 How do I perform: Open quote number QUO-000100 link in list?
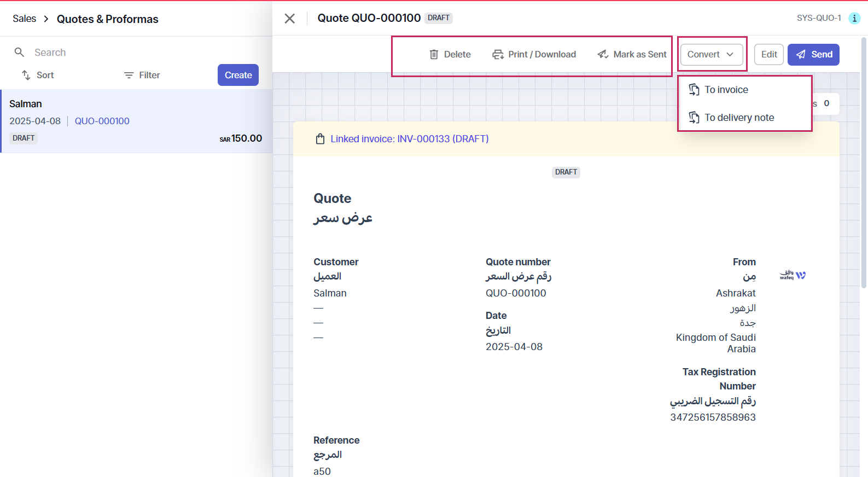click(x=102, y=121)
